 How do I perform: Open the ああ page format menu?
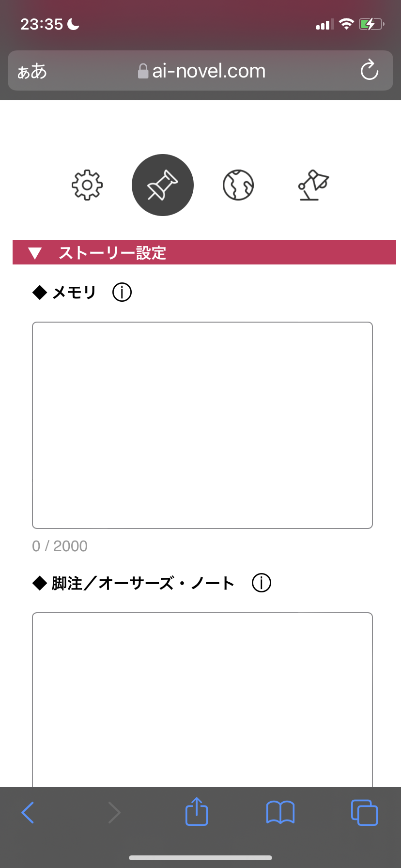coord(32,71)
